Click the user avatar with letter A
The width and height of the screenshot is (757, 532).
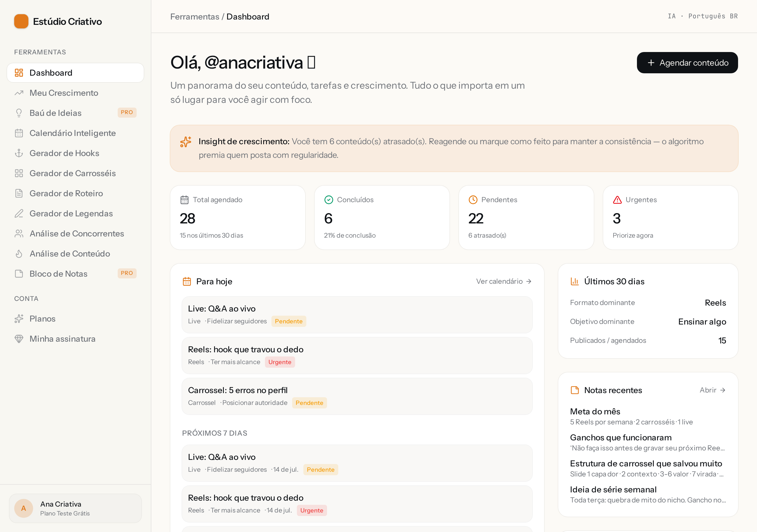[x=24, y=508]
